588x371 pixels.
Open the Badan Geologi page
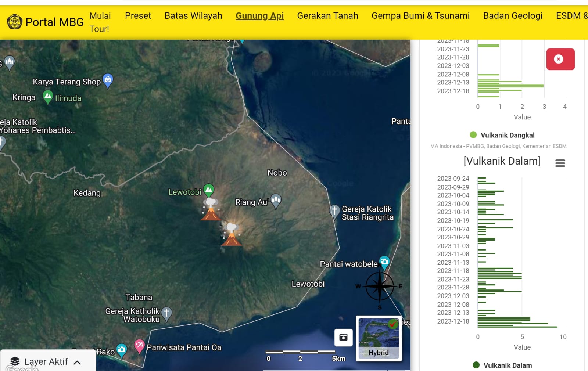point(513,16)
